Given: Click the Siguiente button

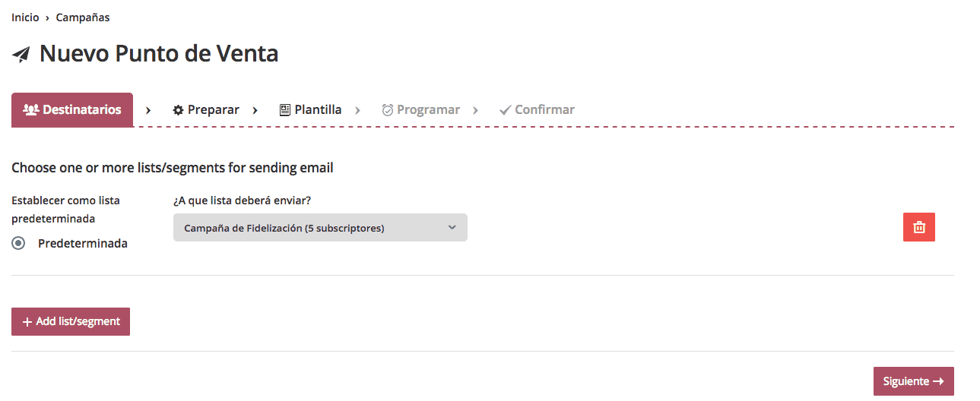Looking at the screenshot, I should tap(914, 381).
